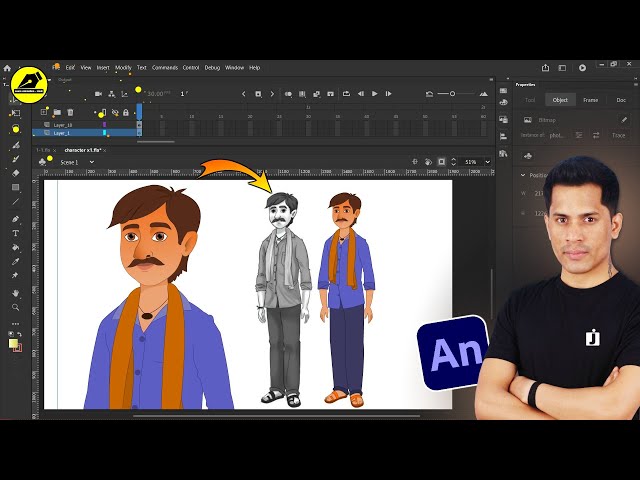This screenshot has width=640, height=480.
Task: Switch to the Frame tab in Properties
Action: (x=591, y=100)
